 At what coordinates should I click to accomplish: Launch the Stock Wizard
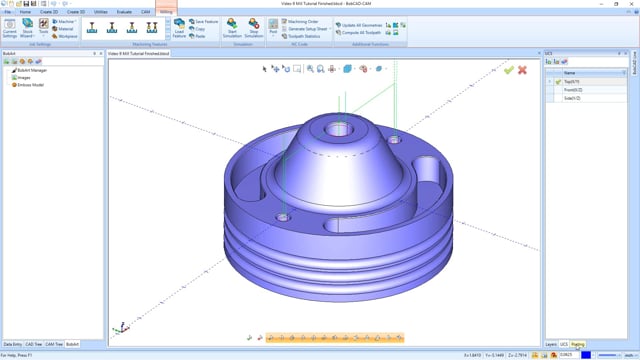[27, 28]
